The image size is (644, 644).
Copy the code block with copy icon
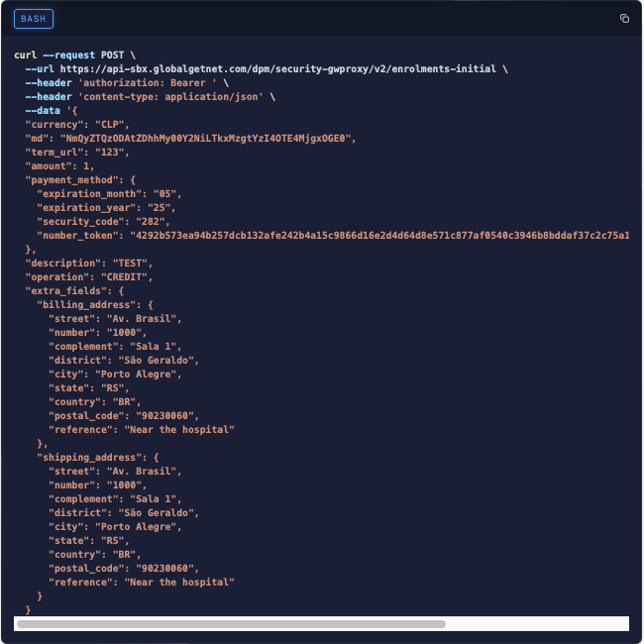pyautogui.click(x=624, y=19)
